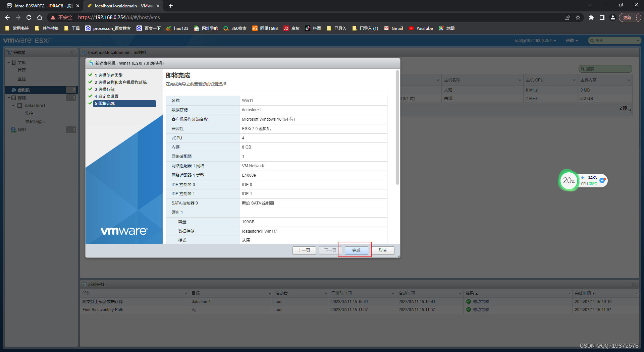The width and height of the screenshot is (644, 352).
Task: Open a new browser tab
Action: coord(171,6)
